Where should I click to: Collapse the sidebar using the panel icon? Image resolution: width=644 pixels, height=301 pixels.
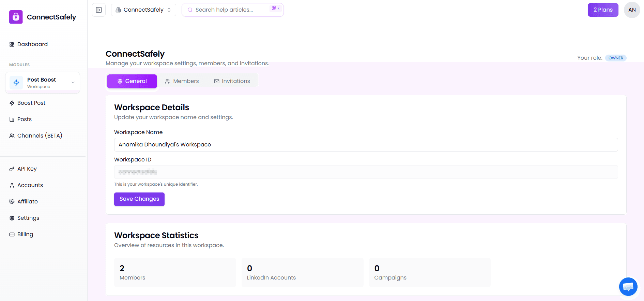[x=99, y=10]
